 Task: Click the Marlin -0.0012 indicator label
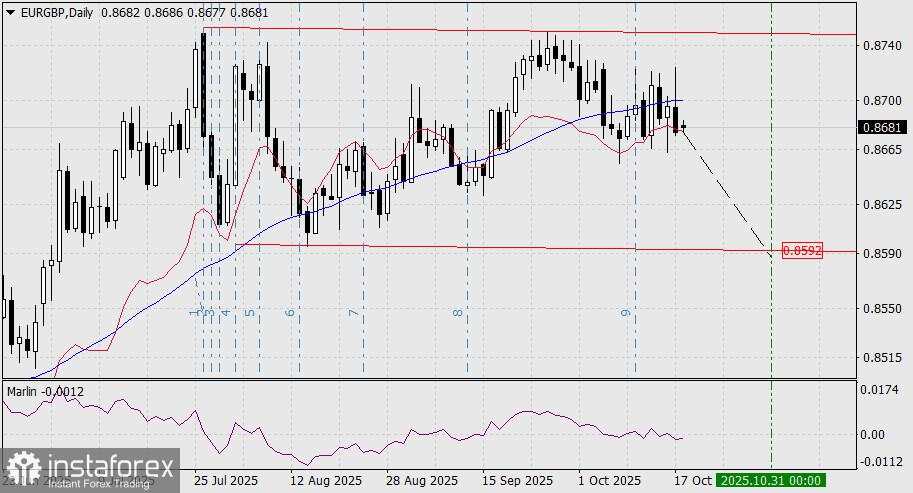coord(45,392)
